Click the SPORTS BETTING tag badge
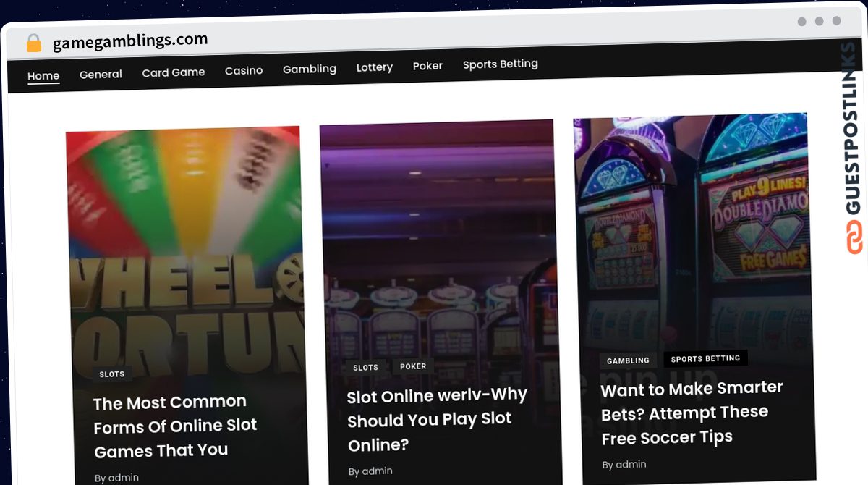The image size is (868, 485). click(705, 358)
